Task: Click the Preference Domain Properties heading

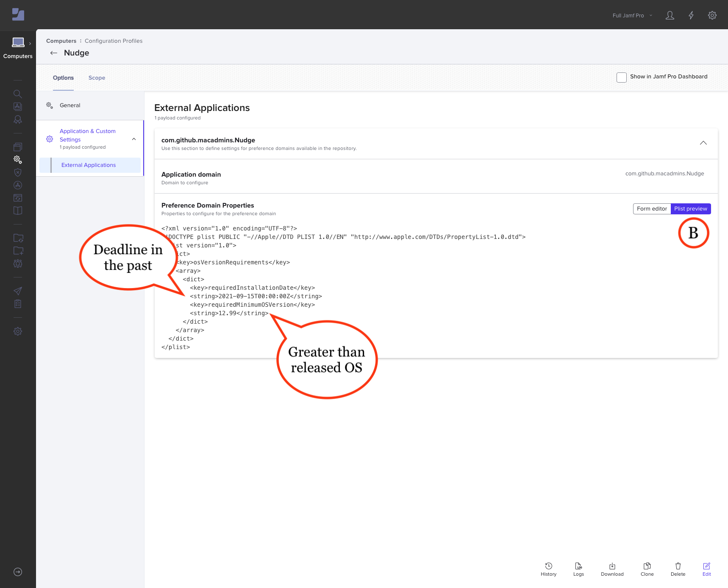Action: tap(208, 205)
